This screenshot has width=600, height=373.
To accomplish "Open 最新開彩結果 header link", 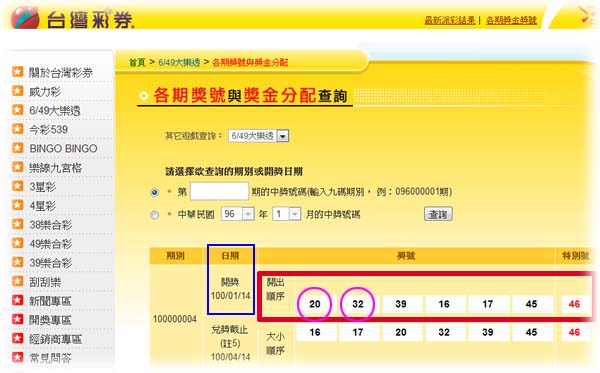I will click(450, 20).
